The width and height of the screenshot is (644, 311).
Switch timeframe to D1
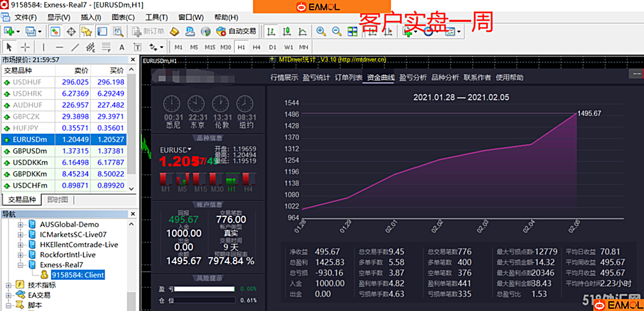(273, 47)
